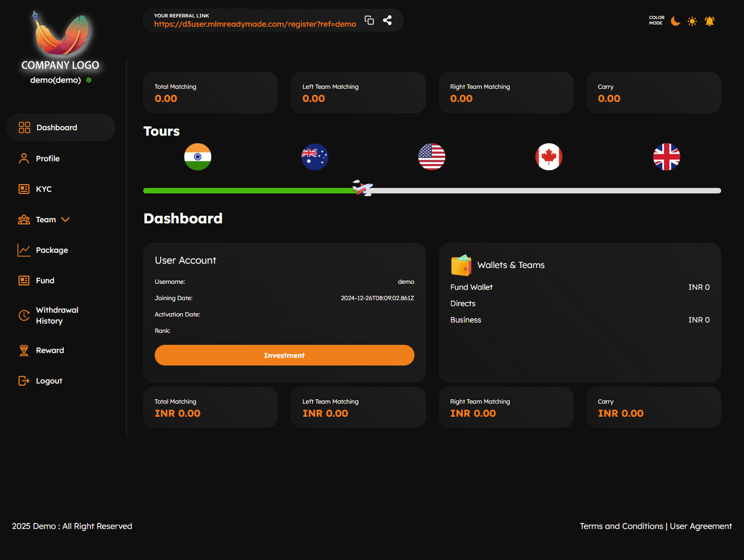
Task: Go to the KYC page
Action: 44,189
